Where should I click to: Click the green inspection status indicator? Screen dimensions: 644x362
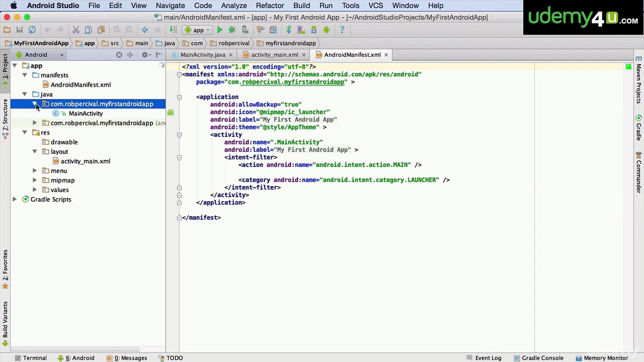pos(628,66)
